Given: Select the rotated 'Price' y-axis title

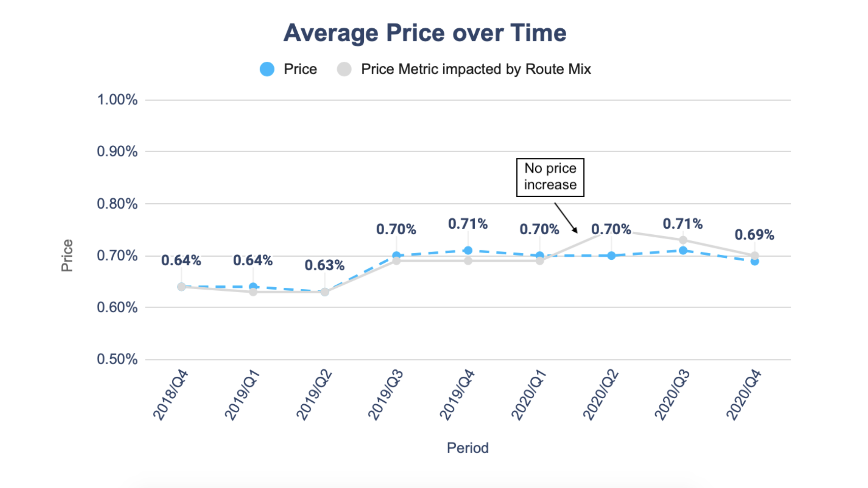Looking at the screenshot, I should click(67, 256).
